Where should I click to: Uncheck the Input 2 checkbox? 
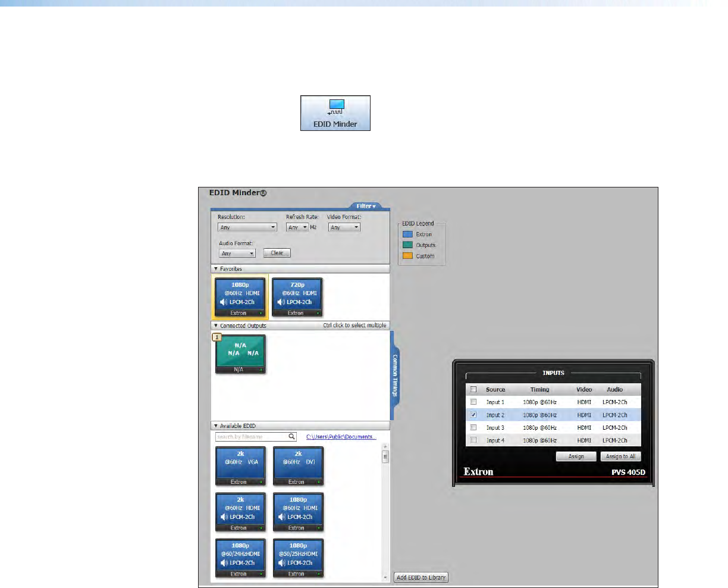pos(474,415)
